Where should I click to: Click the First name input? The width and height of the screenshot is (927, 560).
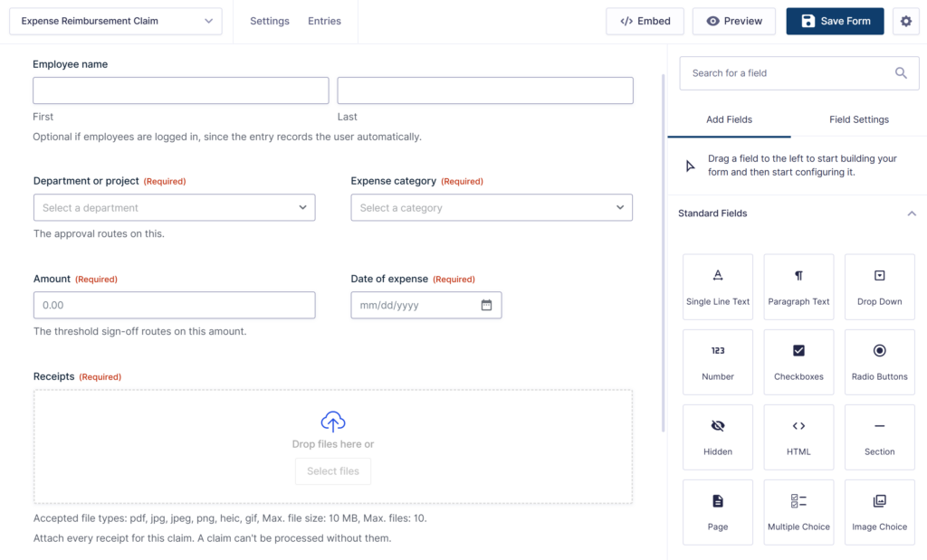click(181, 90)
